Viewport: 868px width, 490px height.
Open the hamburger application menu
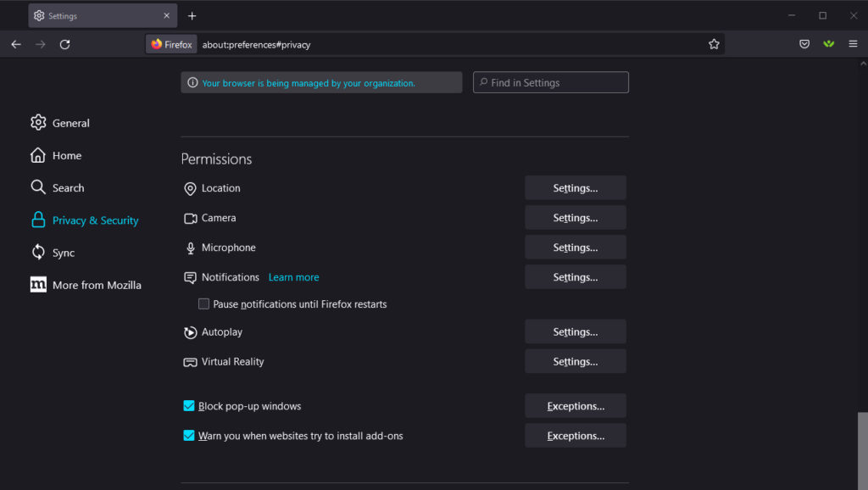coord(853,44)
